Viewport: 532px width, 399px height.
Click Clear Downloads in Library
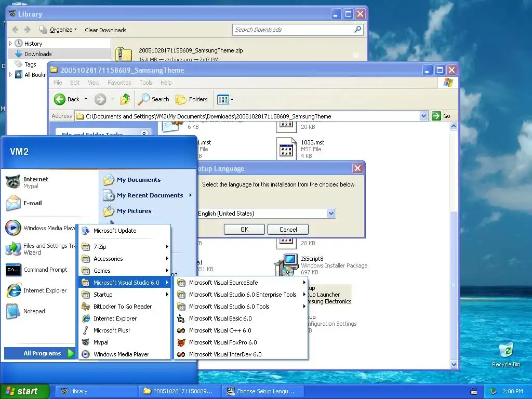pos(105,30)
